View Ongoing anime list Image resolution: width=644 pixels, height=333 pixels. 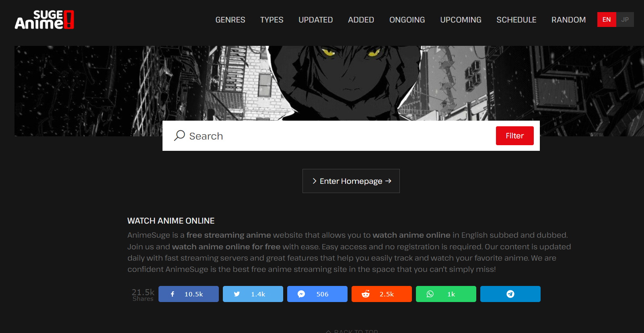click(407, 20)
